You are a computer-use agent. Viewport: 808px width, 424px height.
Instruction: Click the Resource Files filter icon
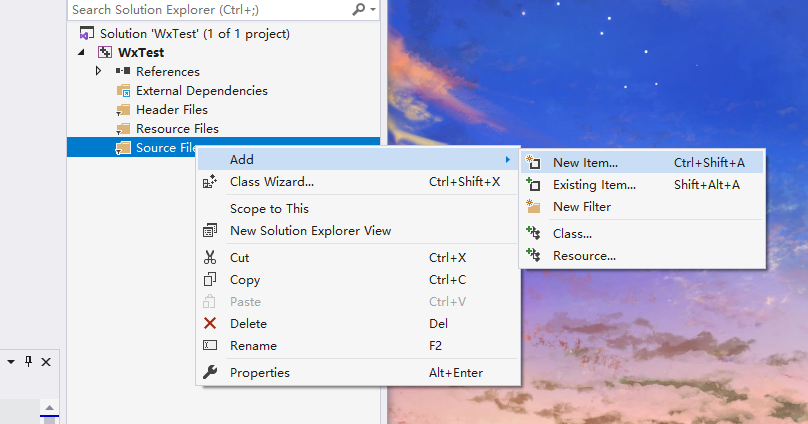click(123, 129)
